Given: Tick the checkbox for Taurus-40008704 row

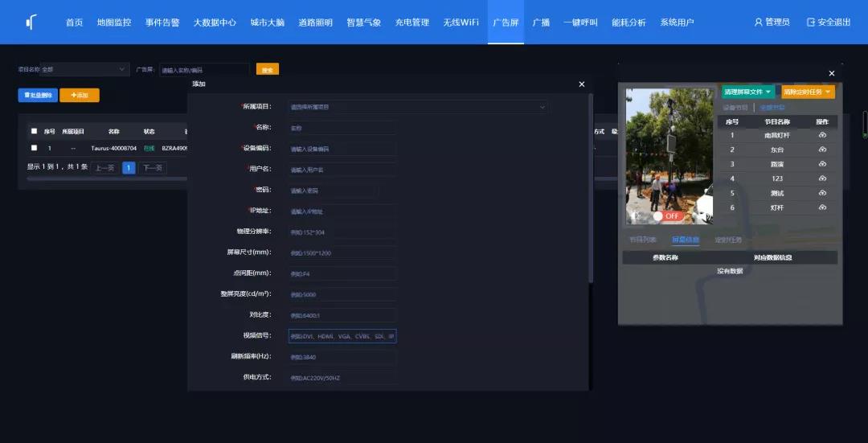Looking at the screenshot, I should [x=34, y=148].
